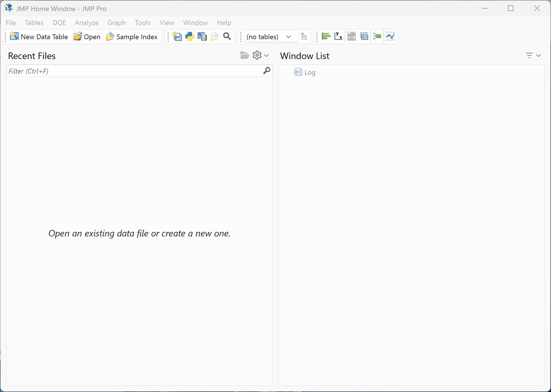This screenshot has width=551, height=392.
Task: Click the Tabulate icon in toolbar
Action: pyautogui.click(x=351, y=36)
